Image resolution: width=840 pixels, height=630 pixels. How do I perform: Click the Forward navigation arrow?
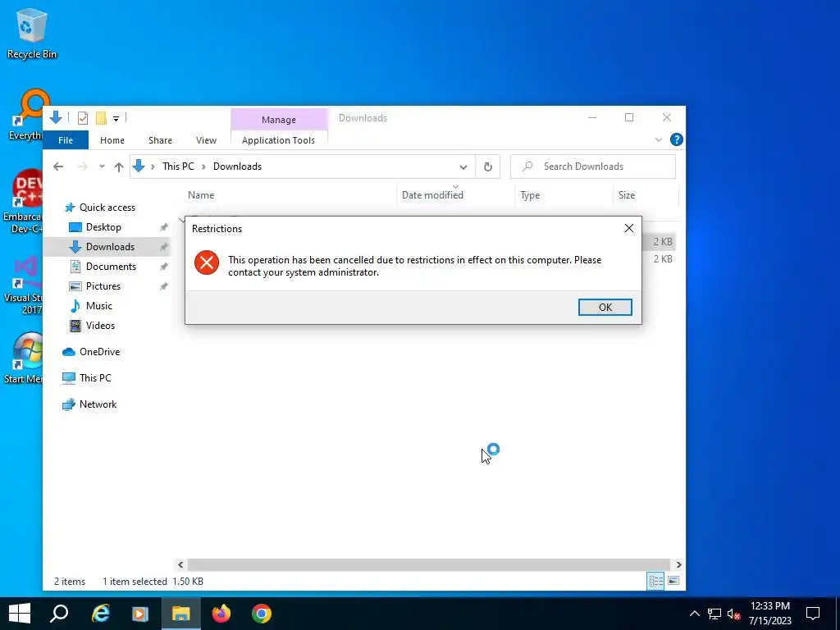[x=83, y=167]
